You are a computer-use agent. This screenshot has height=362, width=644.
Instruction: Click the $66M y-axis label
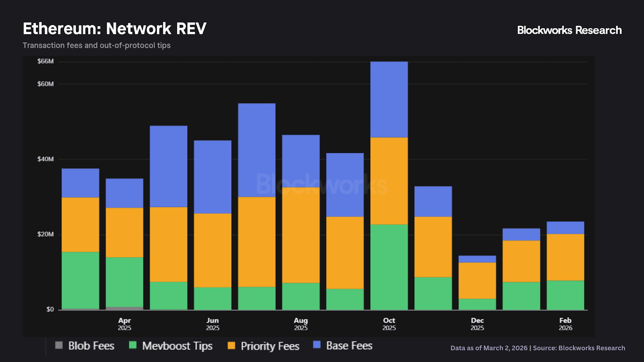click(x=45, y=61)
